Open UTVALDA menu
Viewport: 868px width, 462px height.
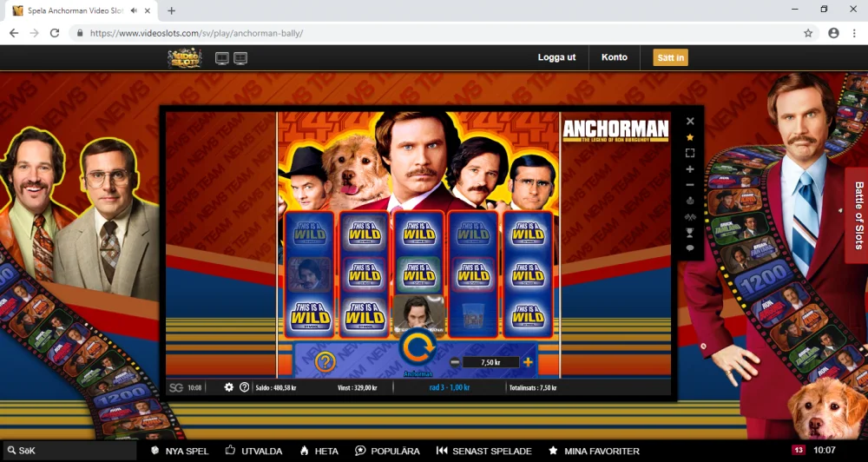pyautogui.click(x=253, y=451)
